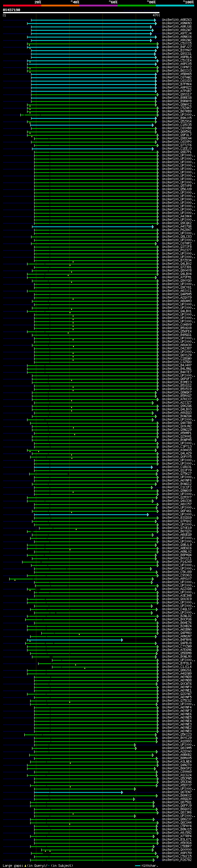Viewport: 197px width, 868px height.
Task: Select hit UniRef100_Q56FE4
Action: click(x=177, y=332)
